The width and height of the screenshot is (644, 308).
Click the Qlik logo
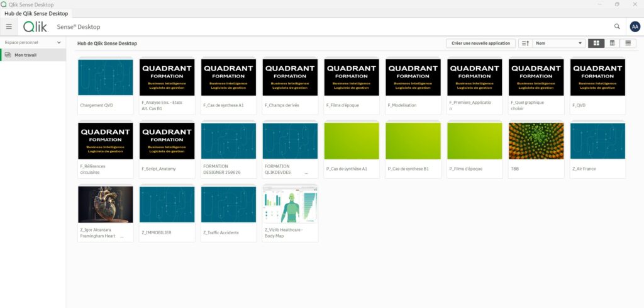pyautogui.click(x=35, y=26)
